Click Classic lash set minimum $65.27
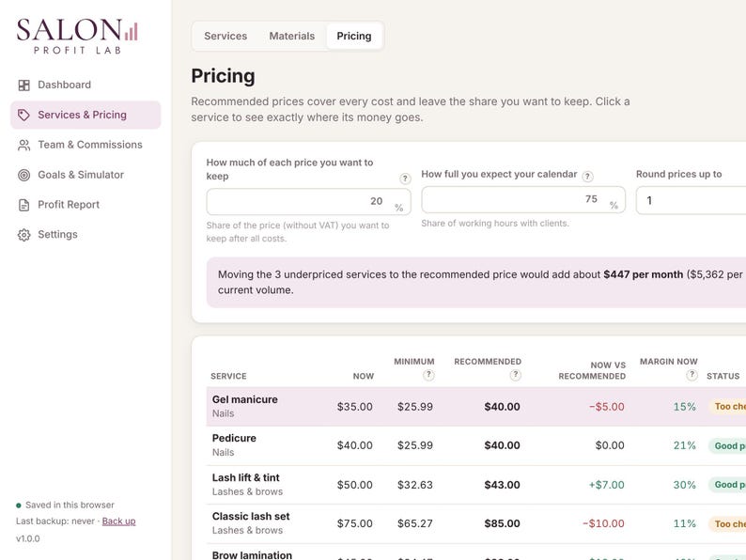This screenshot has width=746, height=560. pos(415,523)
